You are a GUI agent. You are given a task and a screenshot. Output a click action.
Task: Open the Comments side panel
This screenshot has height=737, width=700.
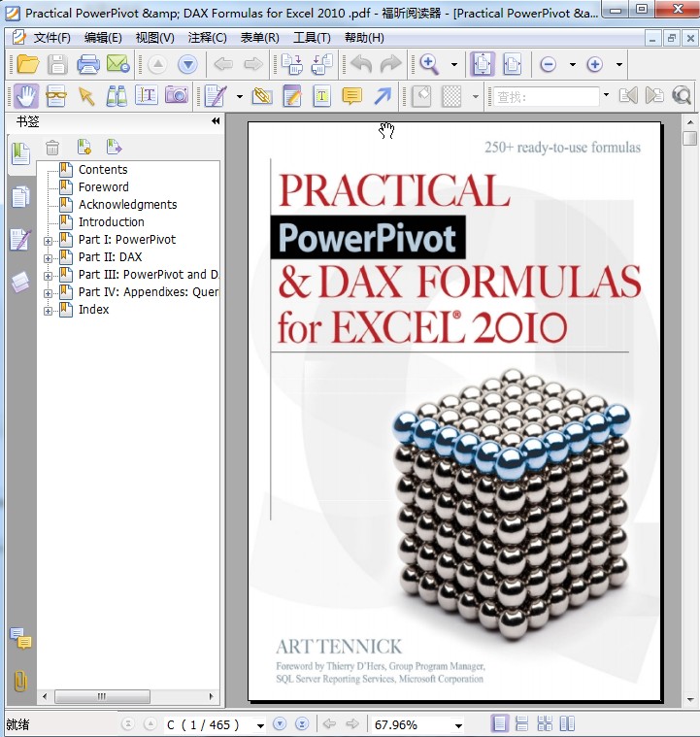tap(20, 638)
